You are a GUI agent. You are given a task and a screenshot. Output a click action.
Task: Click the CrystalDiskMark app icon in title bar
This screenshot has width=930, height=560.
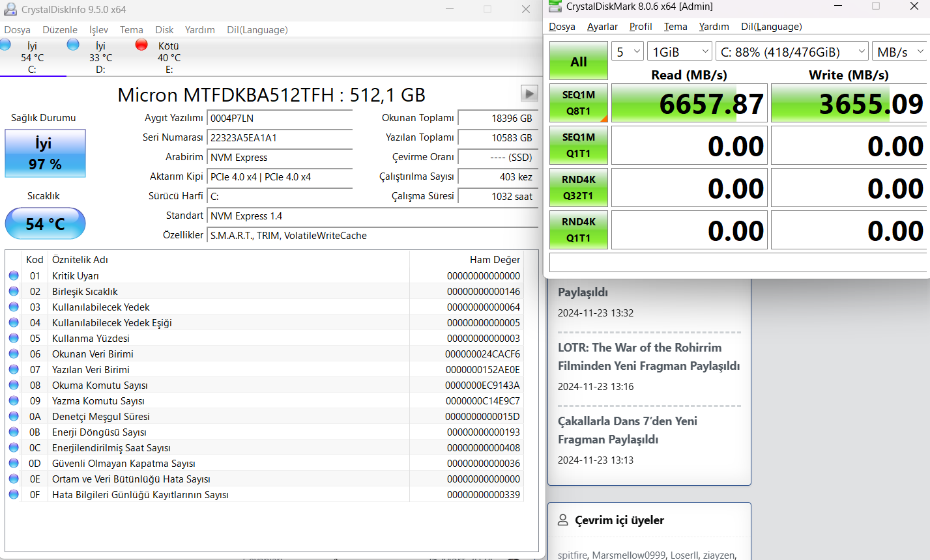point(555,6)
